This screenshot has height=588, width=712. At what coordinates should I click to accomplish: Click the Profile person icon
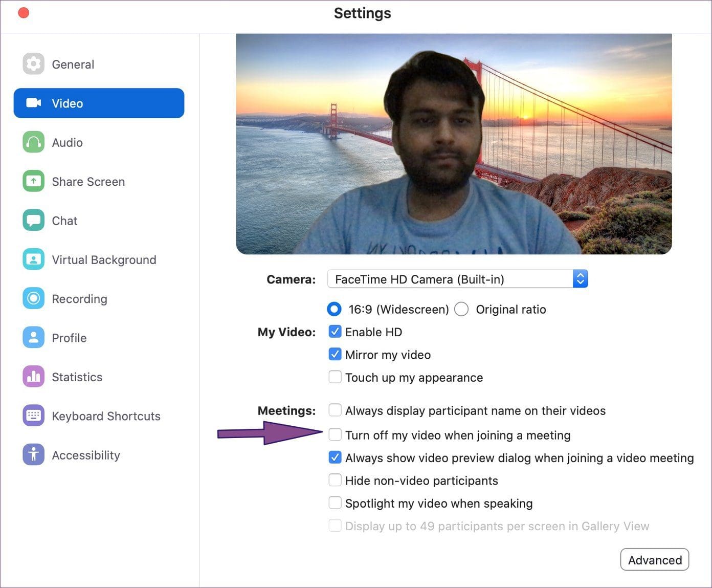[x=33, y=337]
